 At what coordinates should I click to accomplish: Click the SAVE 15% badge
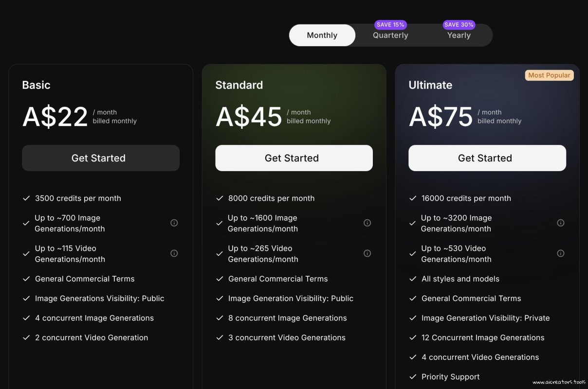click(390, 25)
